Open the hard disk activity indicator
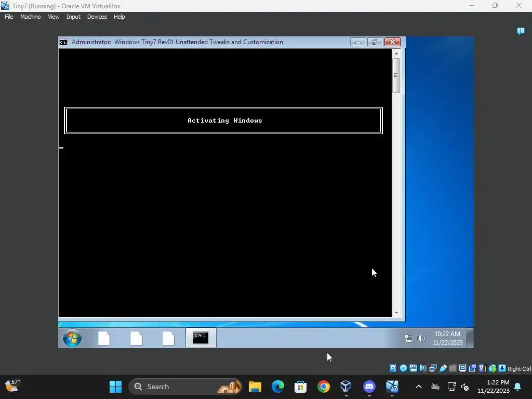This screenshot has height=399, width=532. click(393, 368)
